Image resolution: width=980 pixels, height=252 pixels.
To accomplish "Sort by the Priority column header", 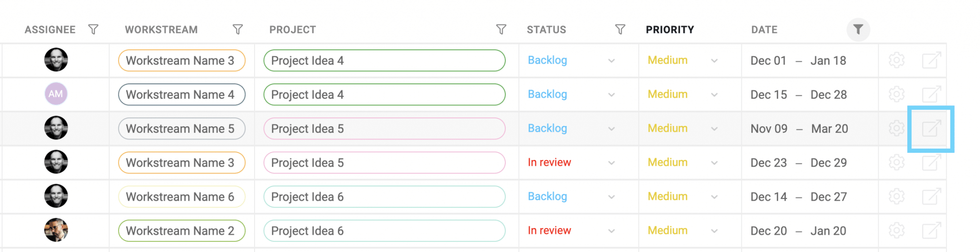I will [x=669, y=30].
